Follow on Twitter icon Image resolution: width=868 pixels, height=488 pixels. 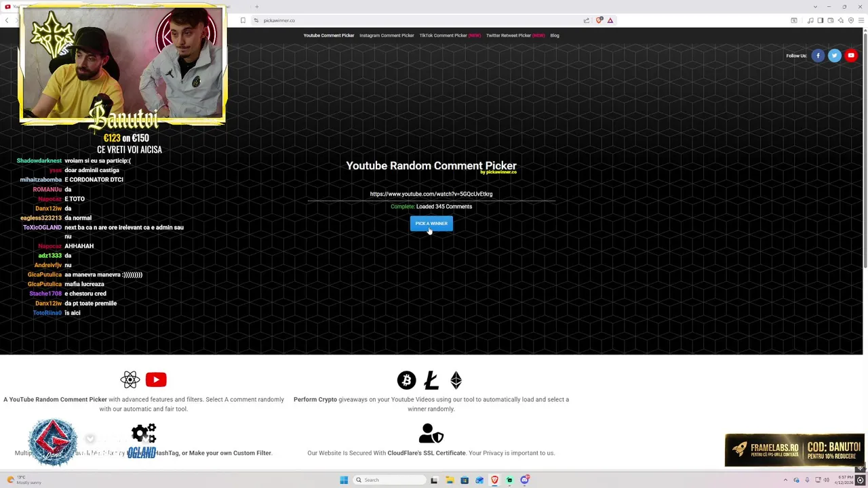click(x=834, y=56)
